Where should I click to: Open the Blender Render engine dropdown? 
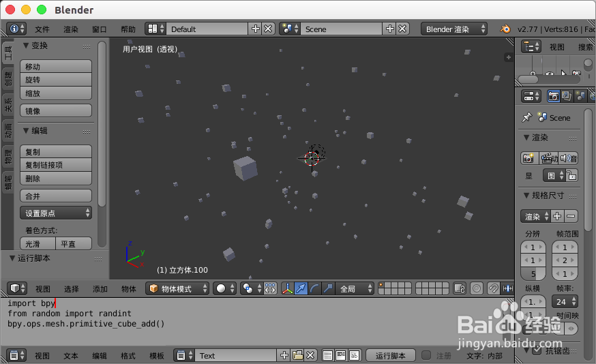point(454,29)
